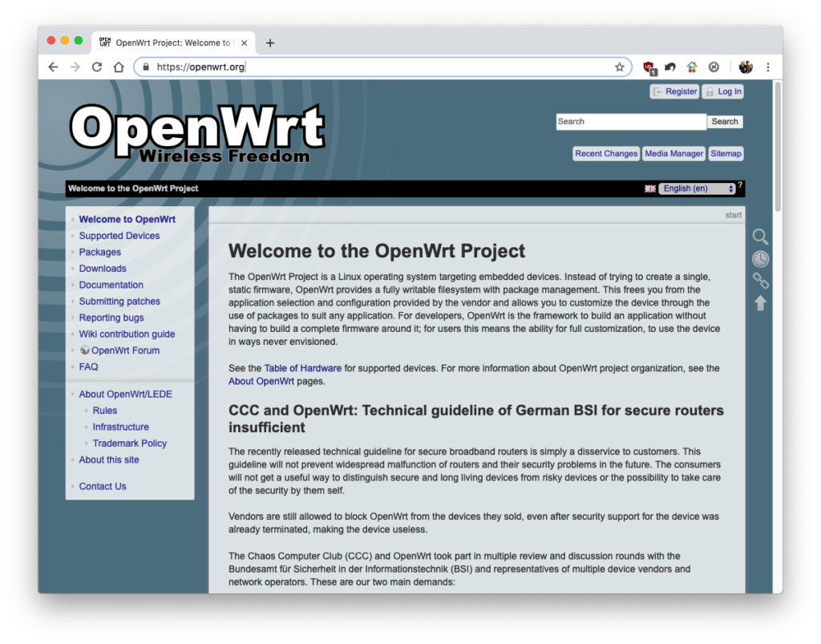Open the FAQ sidebar link

88,367
